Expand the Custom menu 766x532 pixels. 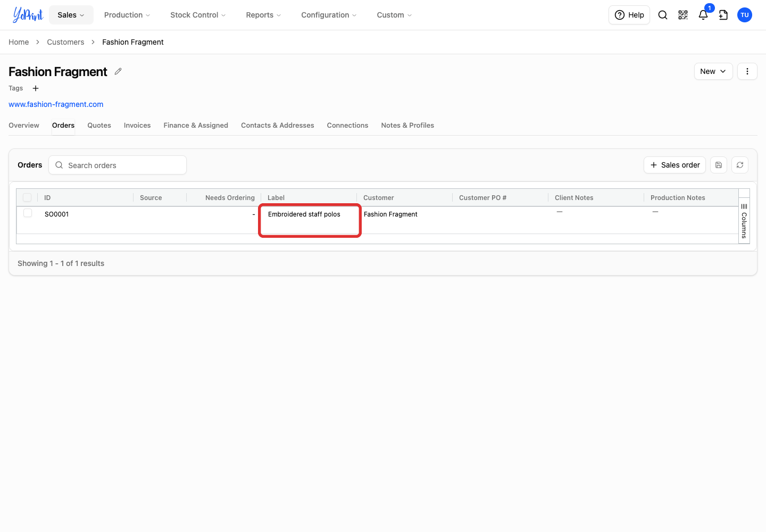pos(394,15)
